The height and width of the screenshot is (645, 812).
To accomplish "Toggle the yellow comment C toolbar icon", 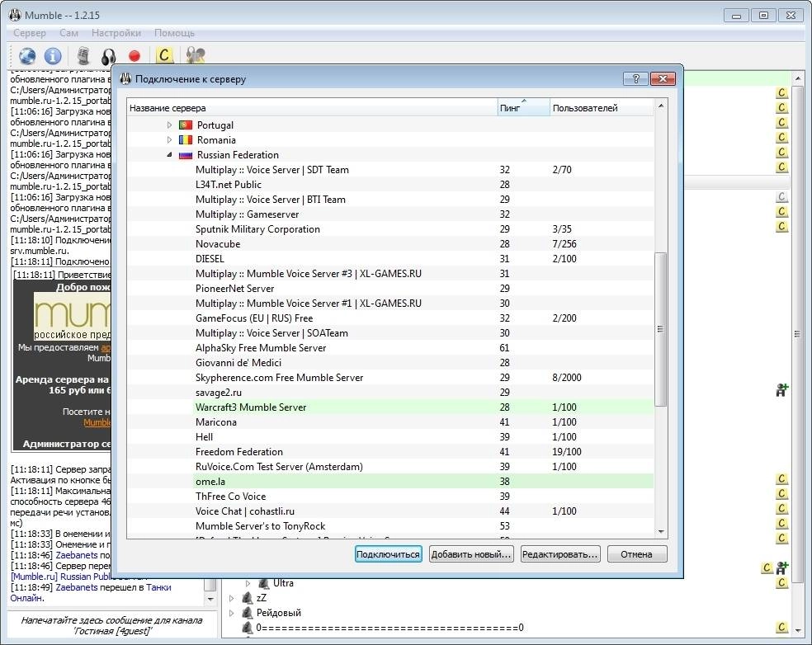I will [164, 55].
